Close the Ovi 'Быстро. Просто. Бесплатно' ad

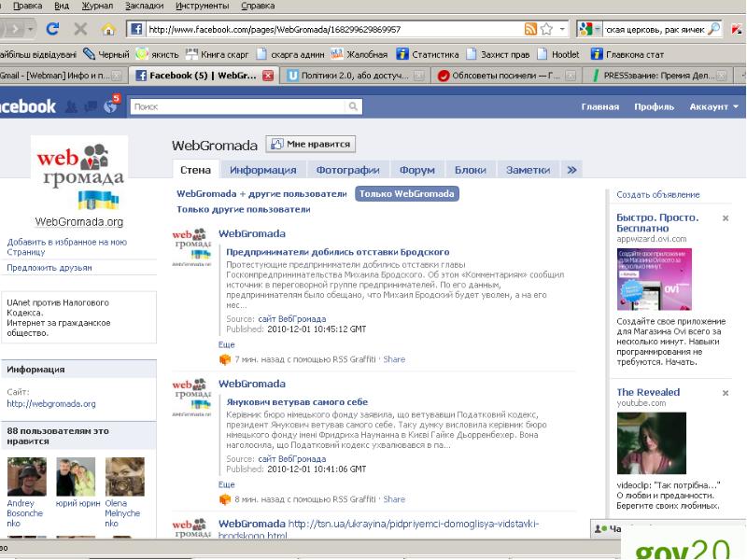point(726,217)
